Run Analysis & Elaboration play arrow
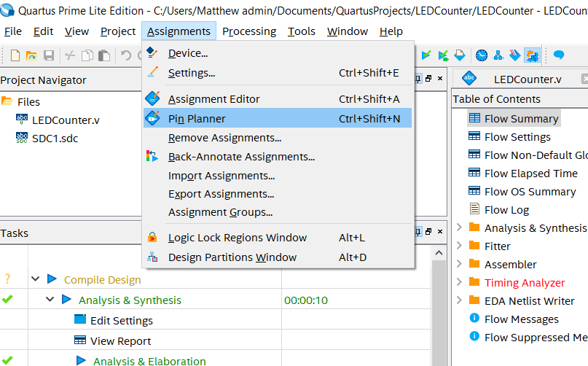 81,360
